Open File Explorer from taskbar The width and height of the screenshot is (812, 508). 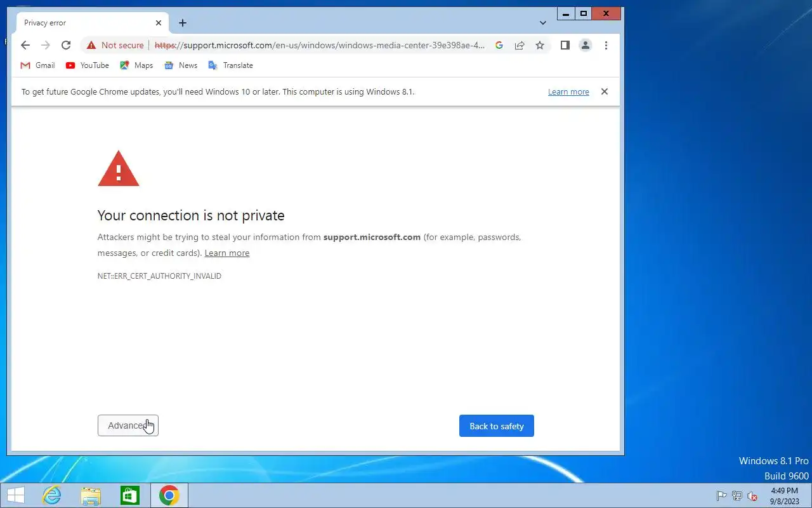91,495
